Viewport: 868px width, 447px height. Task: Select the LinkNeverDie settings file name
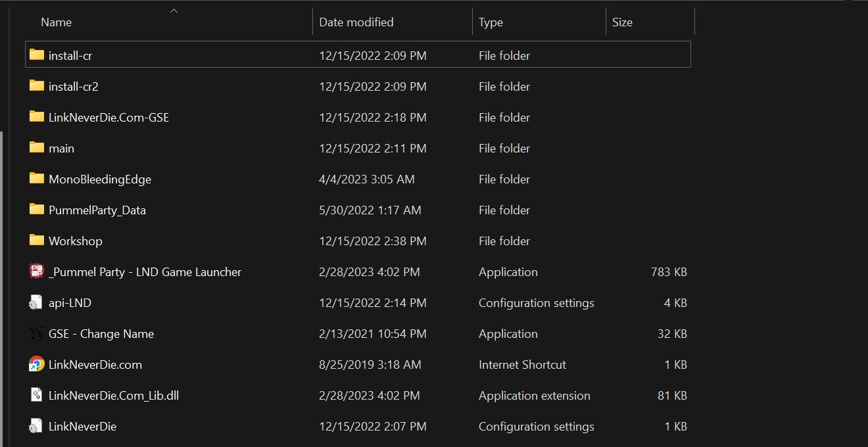[82, 427]
